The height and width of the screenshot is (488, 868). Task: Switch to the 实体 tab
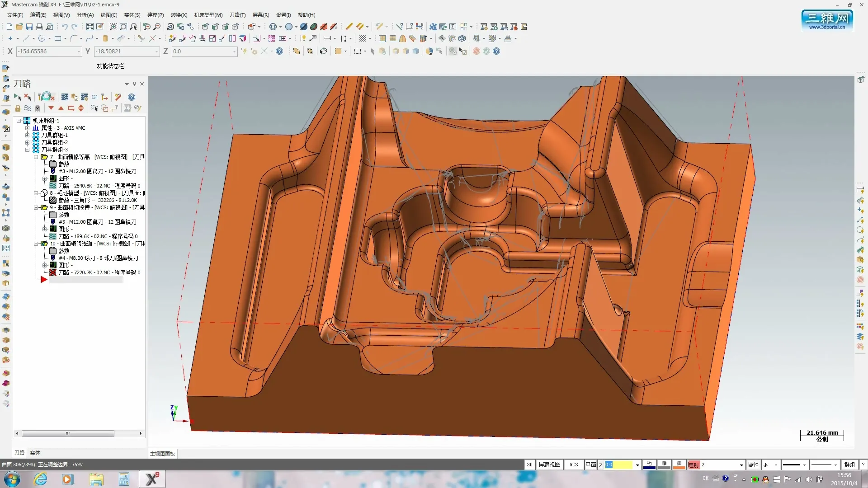click(35, 452)
